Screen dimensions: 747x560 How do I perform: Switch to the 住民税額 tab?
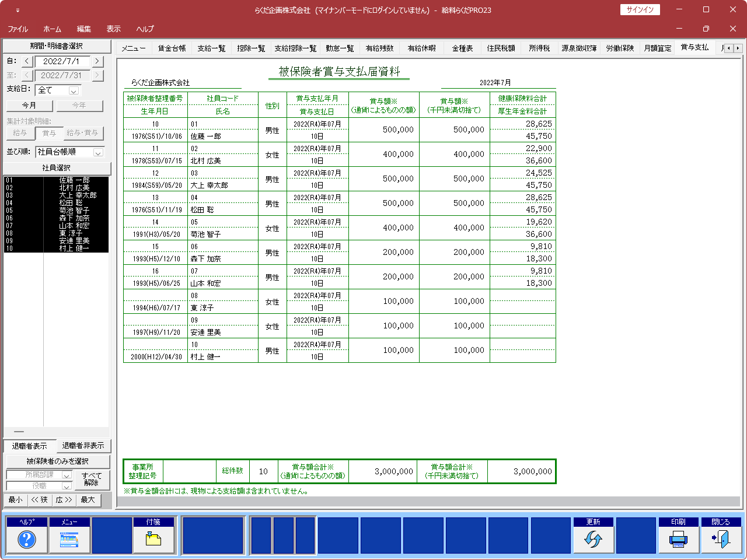[x=501, y=48]
